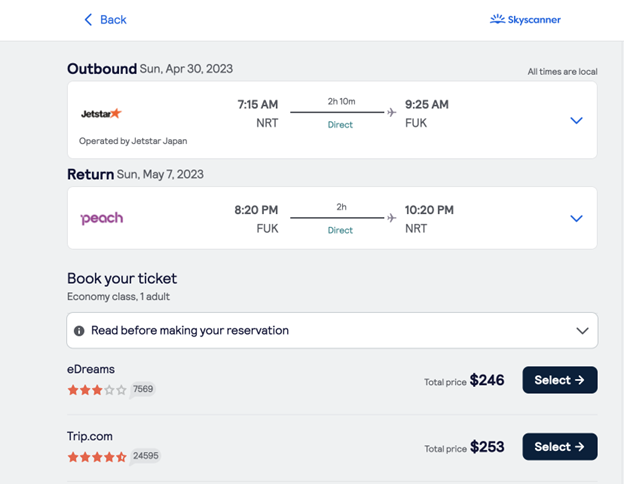The width and height of the screenshot is (624, 484).
Task: Click the eDreams star rating
Action: pos(97,390)
